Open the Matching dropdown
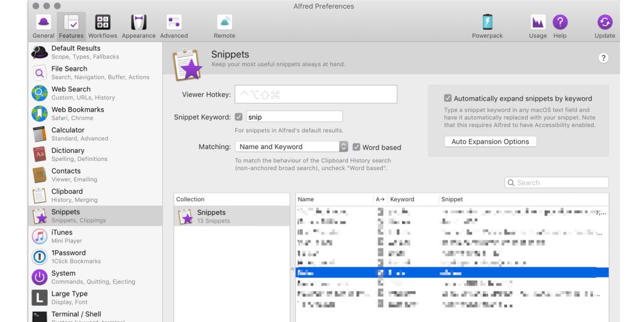The image size is (644, 322). (292, 147)
